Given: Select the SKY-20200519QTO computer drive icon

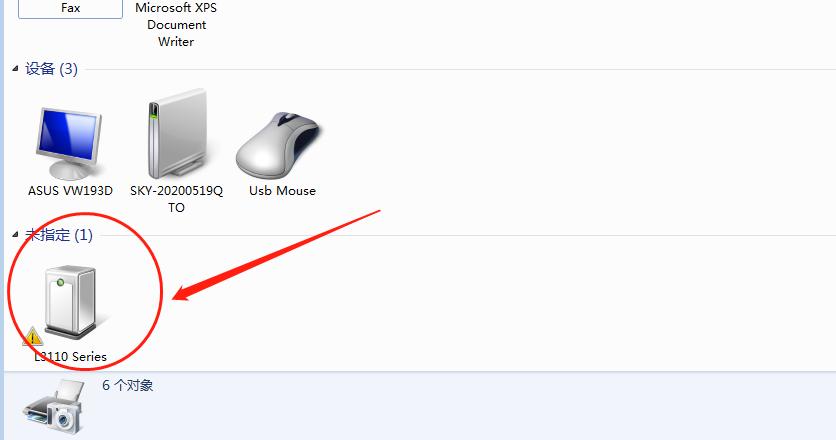Looking at the screenshot, I should tap(177, 134).
